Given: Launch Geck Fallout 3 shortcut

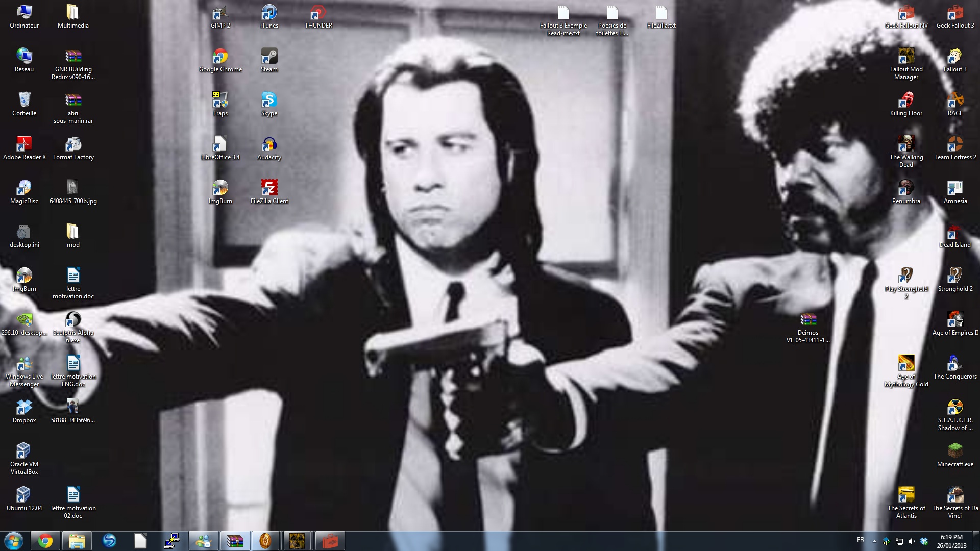Looking at the screenshot, I should tap(955, 16).
